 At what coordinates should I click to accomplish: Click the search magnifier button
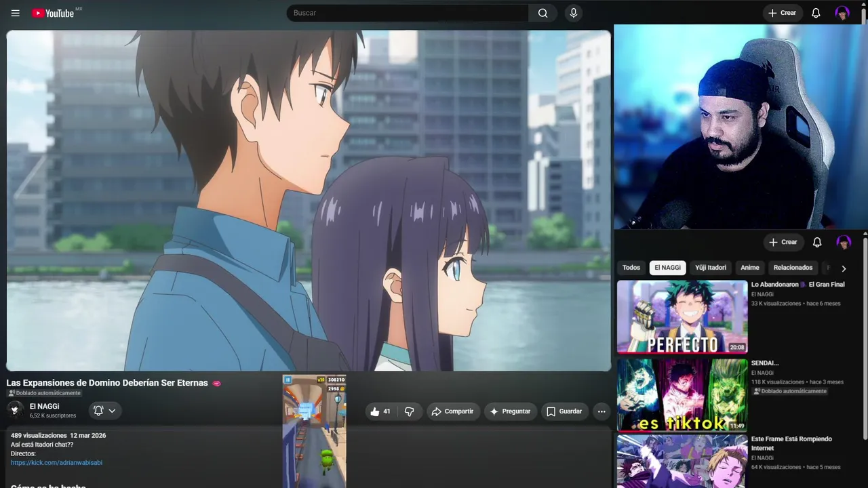point(542,13)
